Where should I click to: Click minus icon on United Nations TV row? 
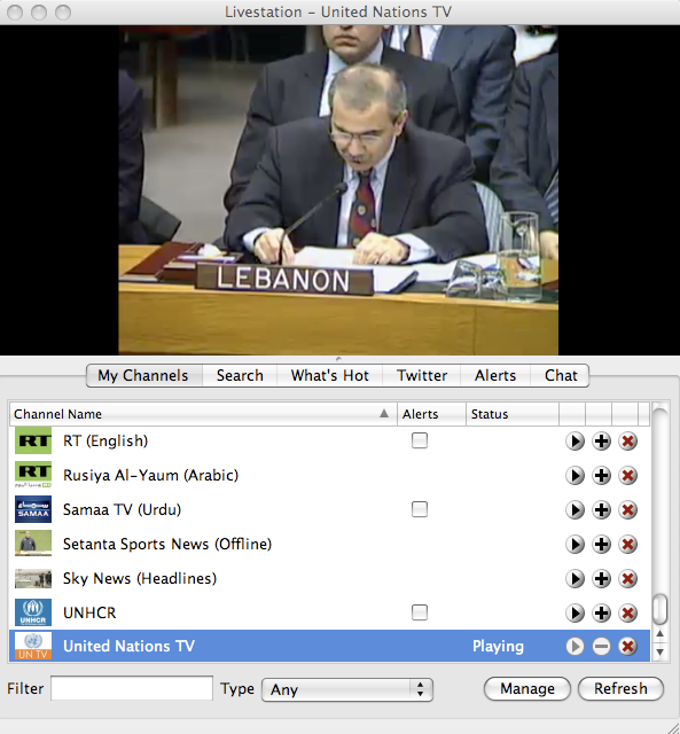click(601, 646)
